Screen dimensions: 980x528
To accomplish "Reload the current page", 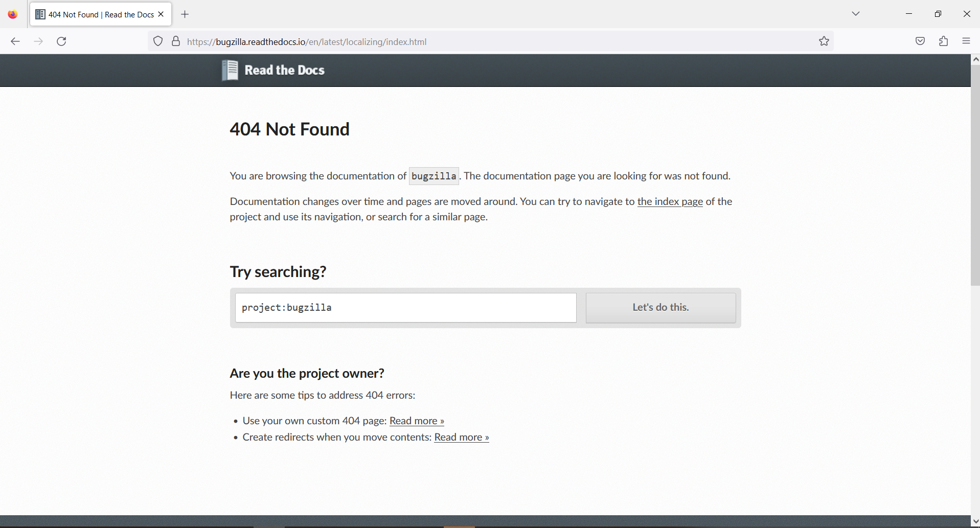I will pyautogui.click(x=61, y=41).
